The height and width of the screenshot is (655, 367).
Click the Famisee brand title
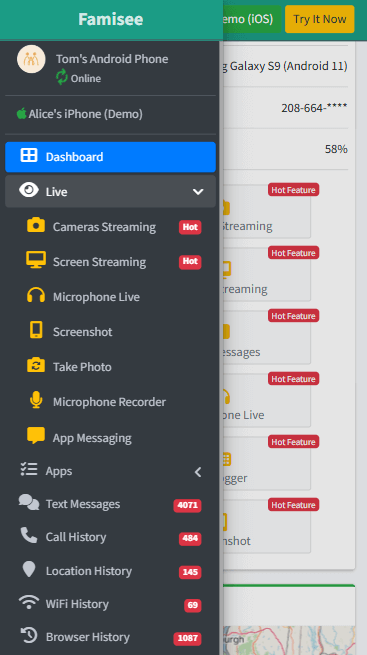pyautogui.click(x=111, y=19)
